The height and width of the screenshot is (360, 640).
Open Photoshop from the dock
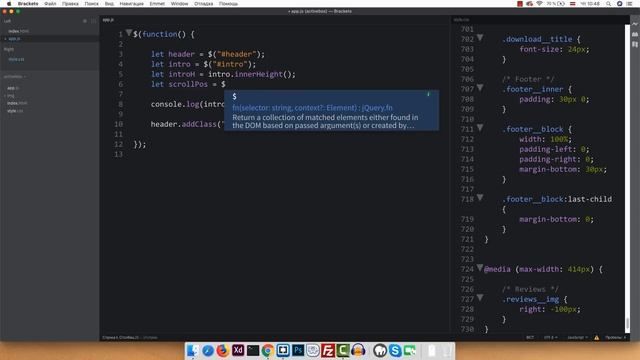click(298, 351)
